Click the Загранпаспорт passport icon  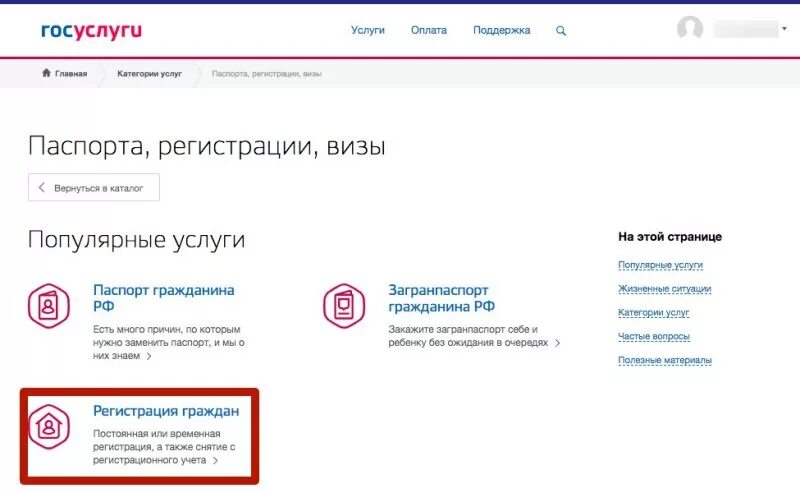pos(344,306)
